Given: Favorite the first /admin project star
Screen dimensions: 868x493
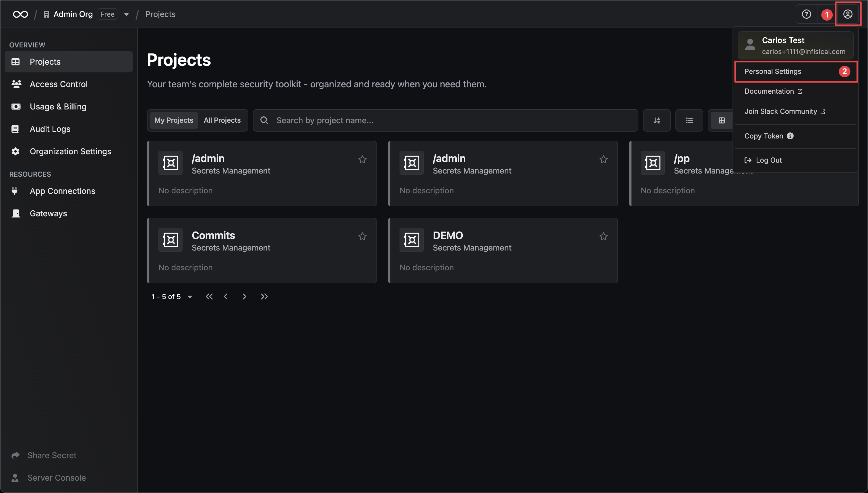Looking at the screenshot, I should (x=362, y=159).
